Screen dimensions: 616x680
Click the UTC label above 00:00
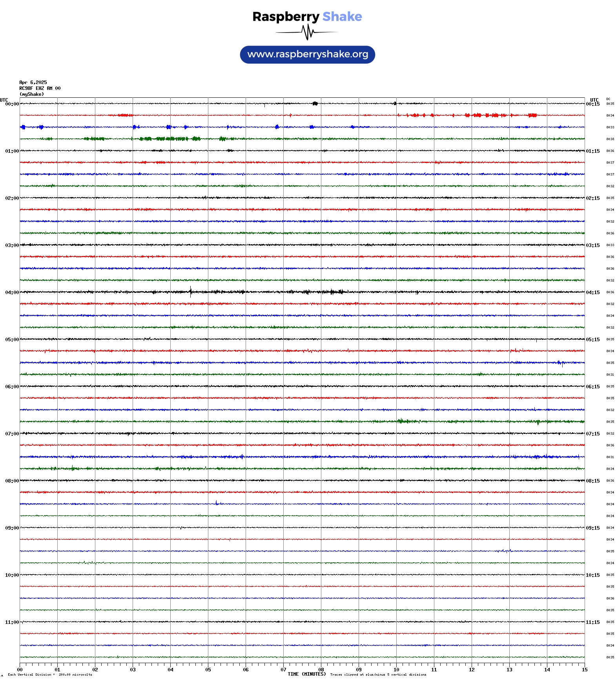(x=4, y=100)
